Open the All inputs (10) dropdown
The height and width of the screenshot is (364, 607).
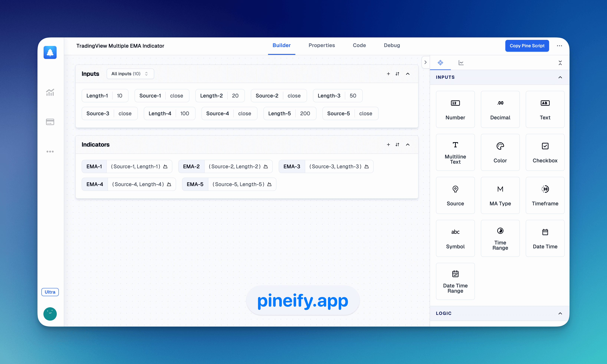[x=129, y=74]
